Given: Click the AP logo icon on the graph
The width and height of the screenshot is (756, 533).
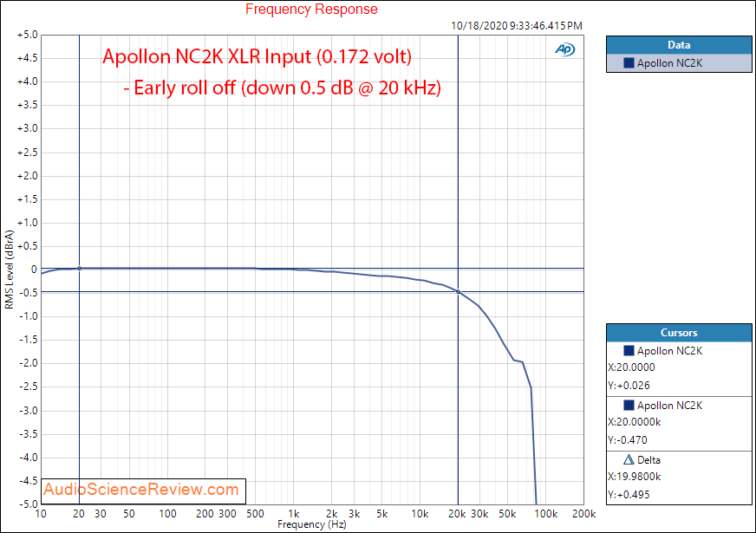Looking at the screenshot, I should click(564, 49).
